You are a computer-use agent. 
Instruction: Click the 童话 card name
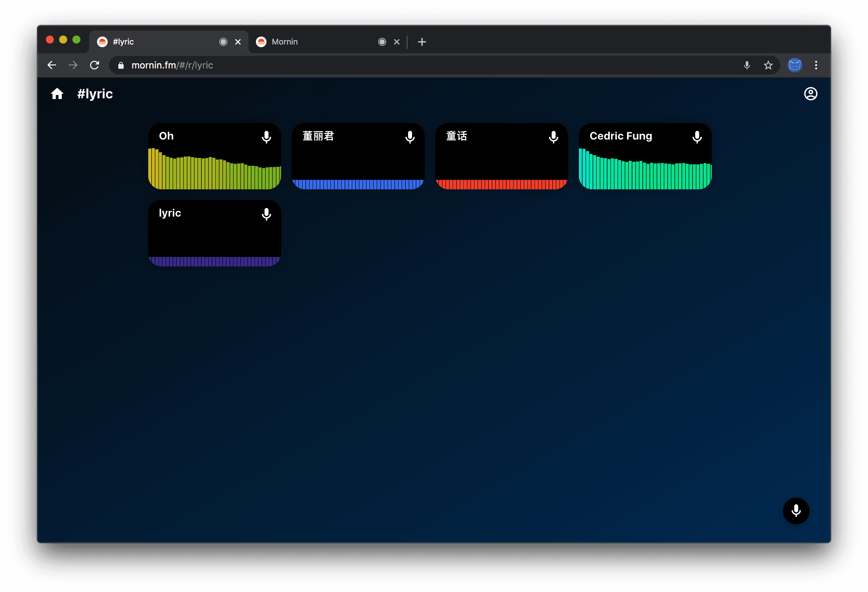(x=456, y=136)
